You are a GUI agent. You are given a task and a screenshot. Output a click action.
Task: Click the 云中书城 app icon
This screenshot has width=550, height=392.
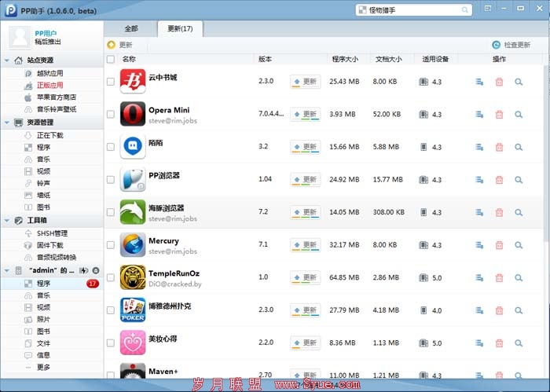tap(133, 82)
